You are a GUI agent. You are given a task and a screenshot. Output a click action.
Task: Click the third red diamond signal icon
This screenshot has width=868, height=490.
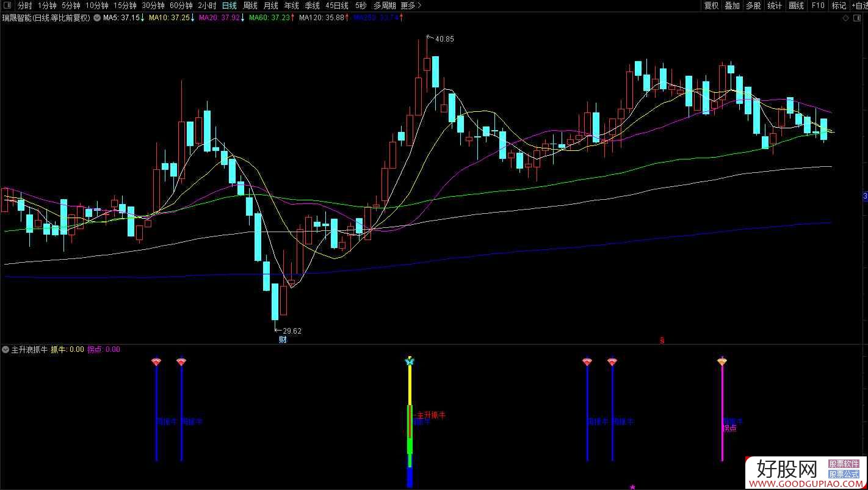(x=587, y=362)
